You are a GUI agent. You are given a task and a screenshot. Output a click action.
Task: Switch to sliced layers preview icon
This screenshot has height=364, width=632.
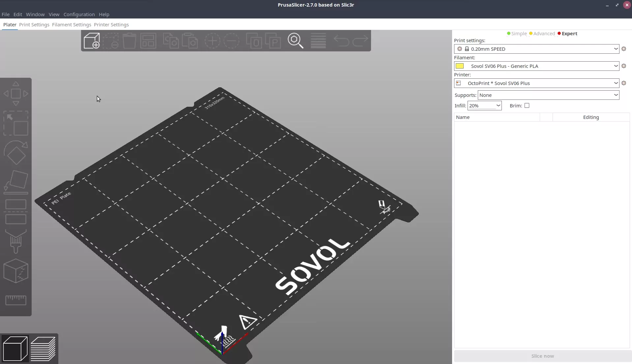point(43,349)
